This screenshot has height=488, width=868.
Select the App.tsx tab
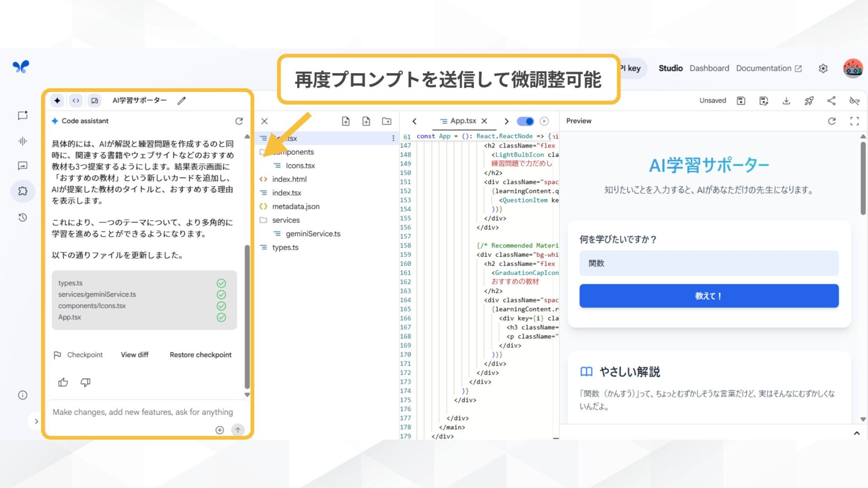click(462, 121)
